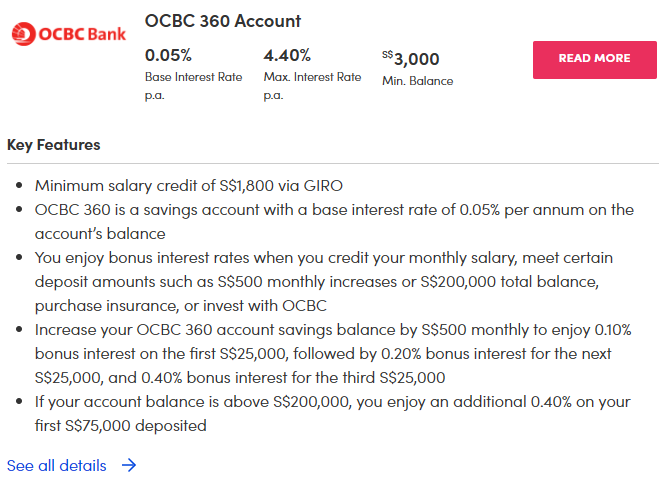The height and width of the screenshot is (492, 663).
Task: Click the S$ currency superscript before 3,000
Action: [x=387, y=55]
